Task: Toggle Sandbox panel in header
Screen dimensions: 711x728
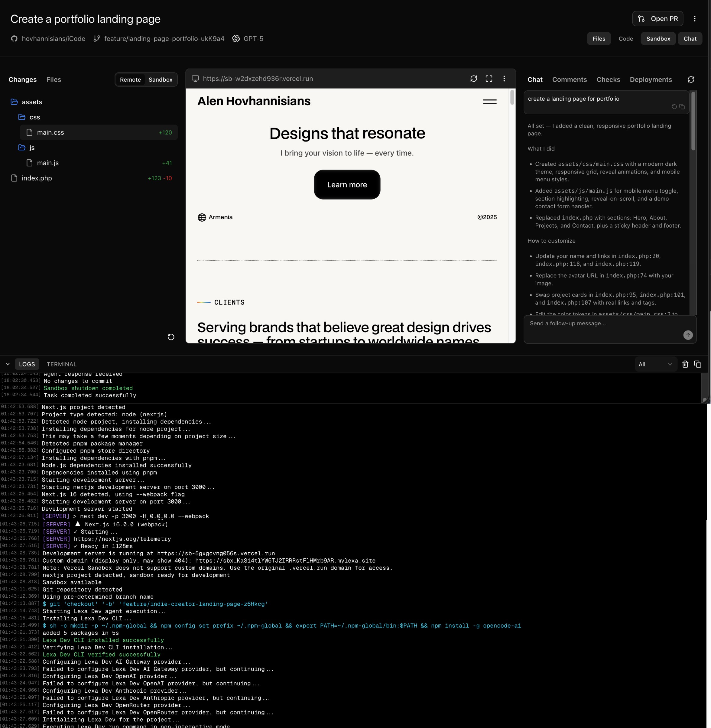Action: (x=658, y=38)
